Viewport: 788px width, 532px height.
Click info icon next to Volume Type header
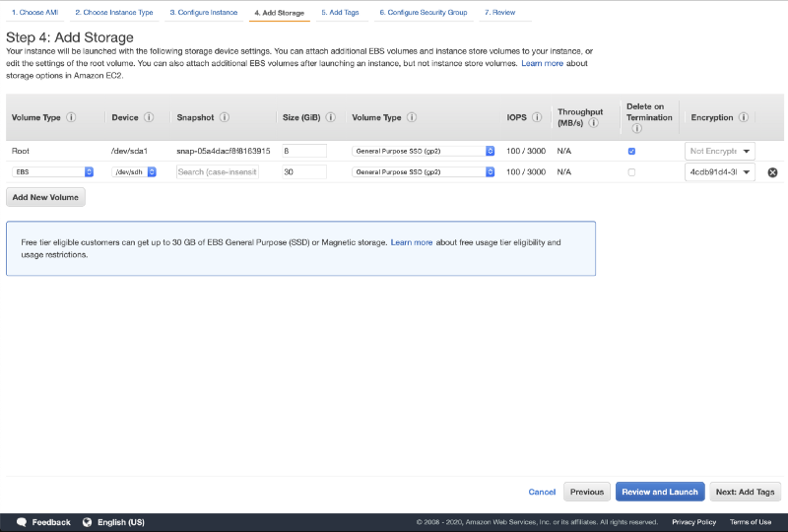point(69,117)
